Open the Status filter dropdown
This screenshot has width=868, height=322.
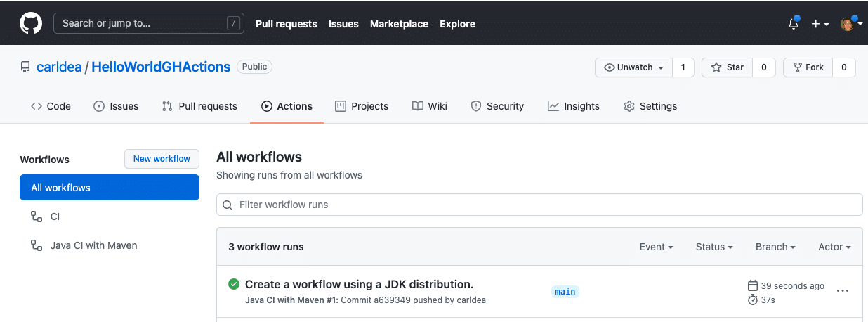click(714, 247)
